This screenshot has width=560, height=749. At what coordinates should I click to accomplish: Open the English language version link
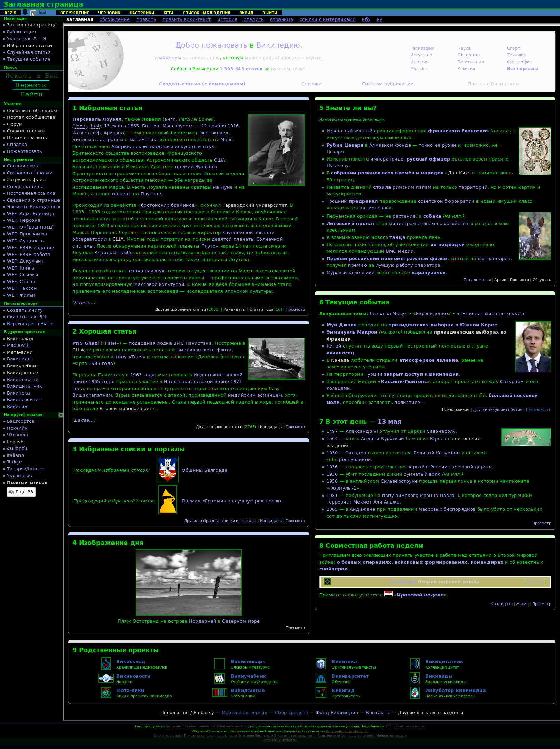pyautogui.click(x=15, y=442)
